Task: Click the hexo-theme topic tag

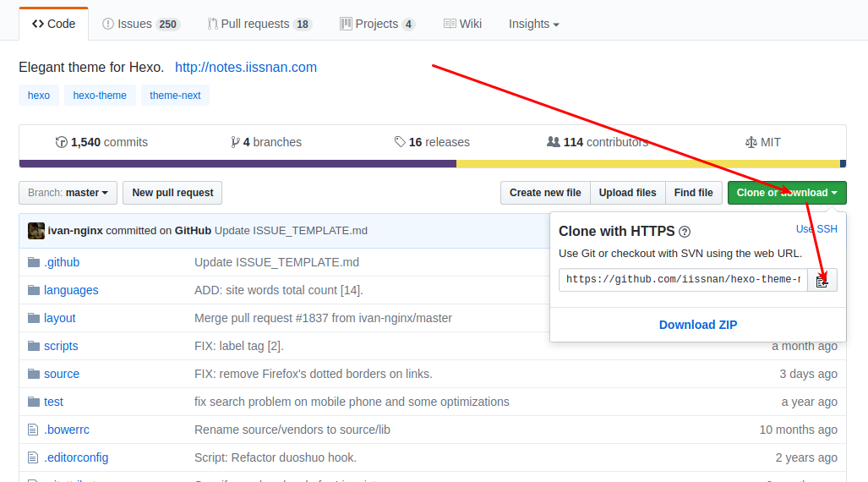Action: click(x=100, y=96)
